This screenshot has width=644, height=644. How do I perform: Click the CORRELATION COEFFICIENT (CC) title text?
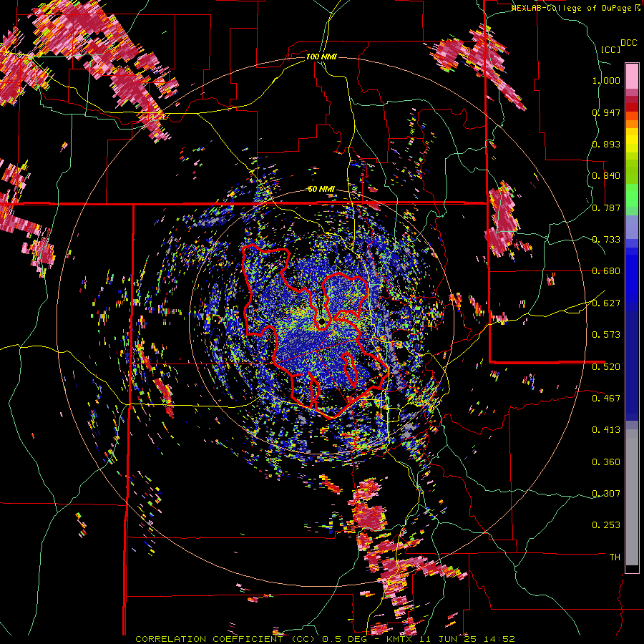[225, 639]
